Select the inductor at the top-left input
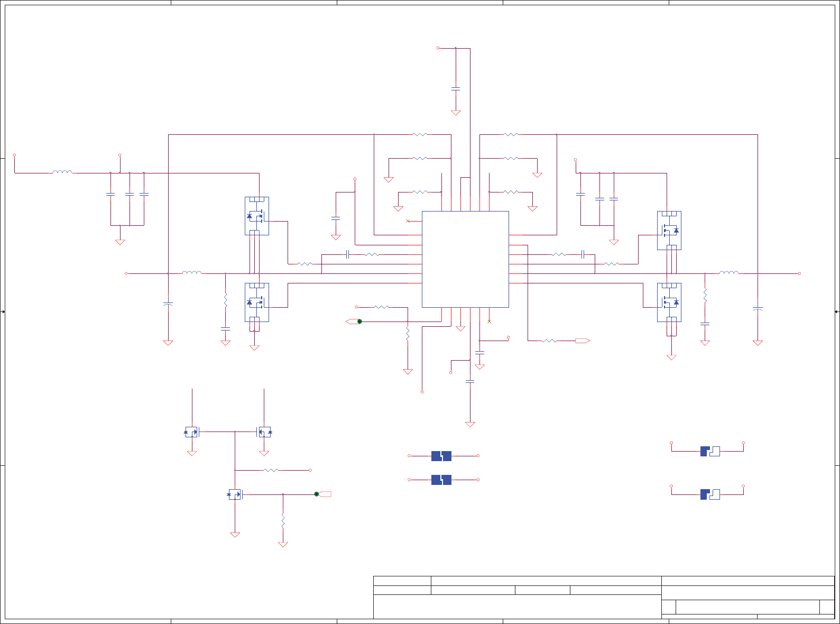Screen dimensions: 840x624 click(62, 172)
